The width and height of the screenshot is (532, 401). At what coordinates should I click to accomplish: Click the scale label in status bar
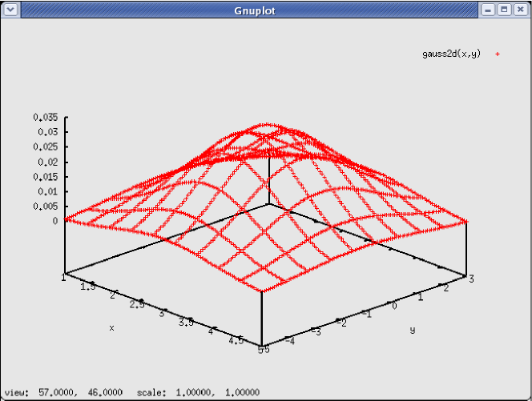point(151,392)
